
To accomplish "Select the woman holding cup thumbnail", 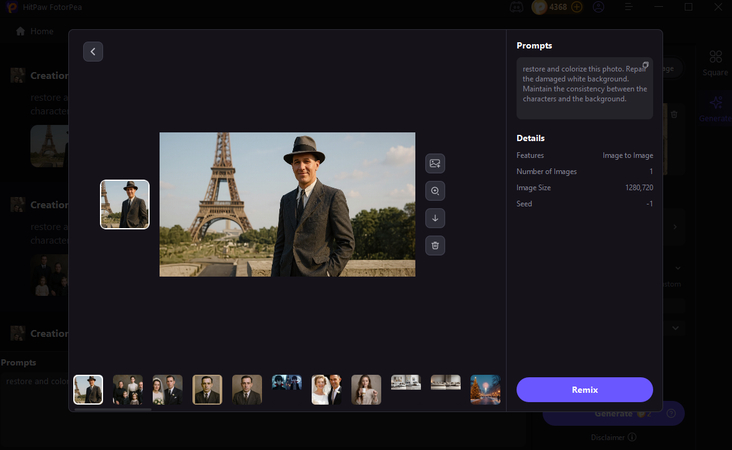I will coord(366,390).
